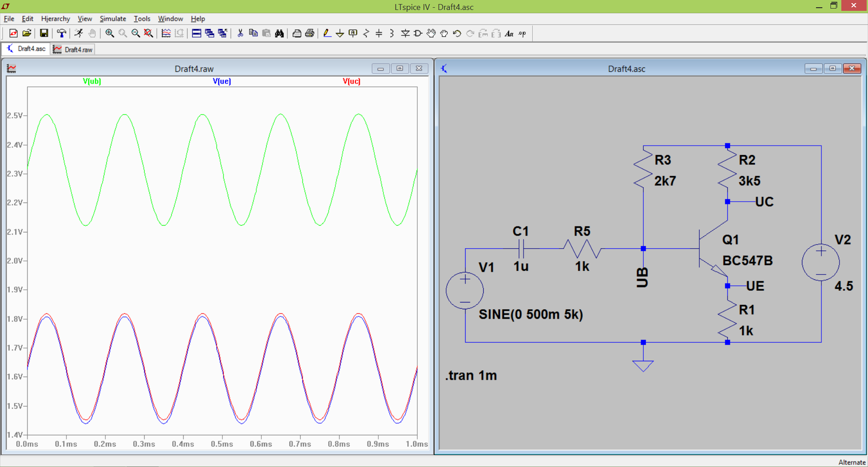Maximize the Draft4.raw plot window

(400, 68)
